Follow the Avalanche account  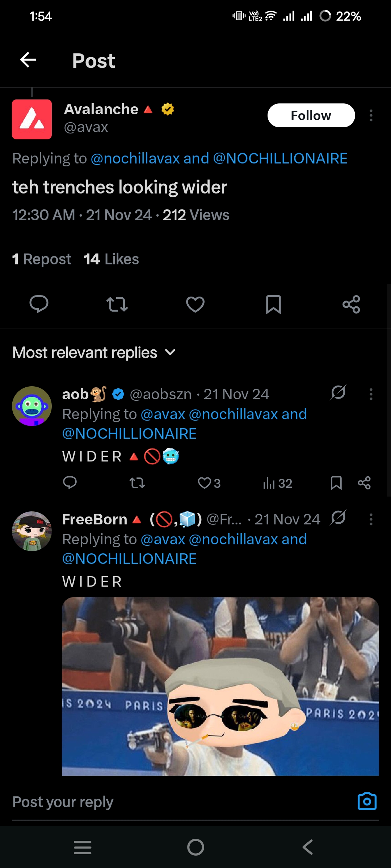click(311, 115)
